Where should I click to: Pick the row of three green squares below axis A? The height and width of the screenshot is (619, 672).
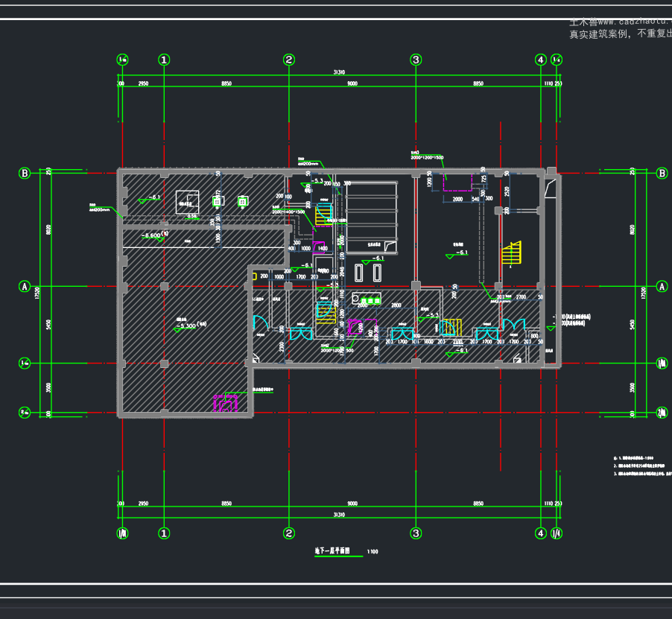click(x=370, y=301)
